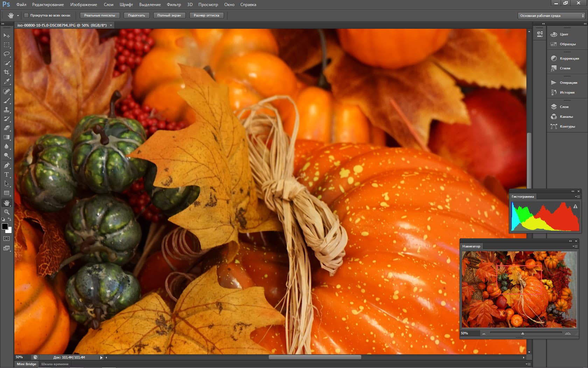Select the Move tool
The width and height of the screenshot is (588, 368).
point(7,36)
